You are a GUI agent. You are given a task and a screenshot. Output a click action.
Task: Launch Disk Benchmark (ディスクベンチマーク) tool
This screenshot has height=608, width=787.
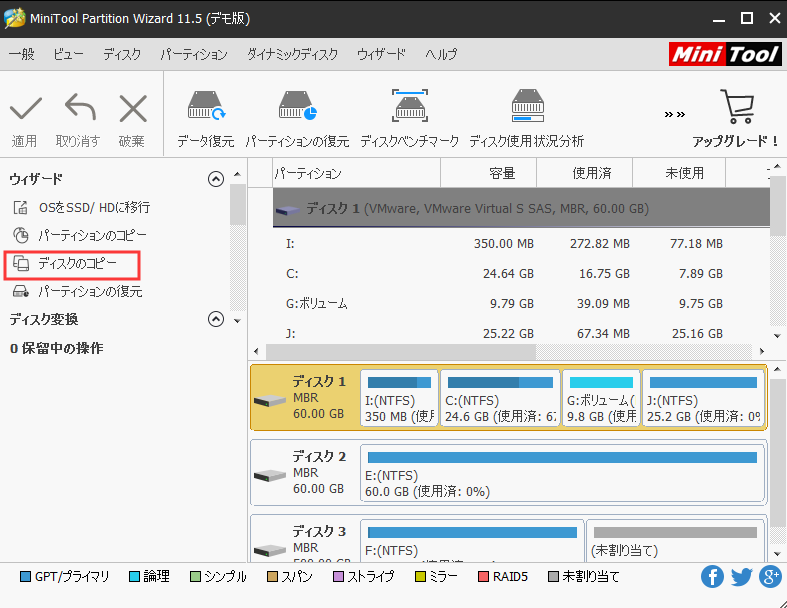click(x=410, y=105)
